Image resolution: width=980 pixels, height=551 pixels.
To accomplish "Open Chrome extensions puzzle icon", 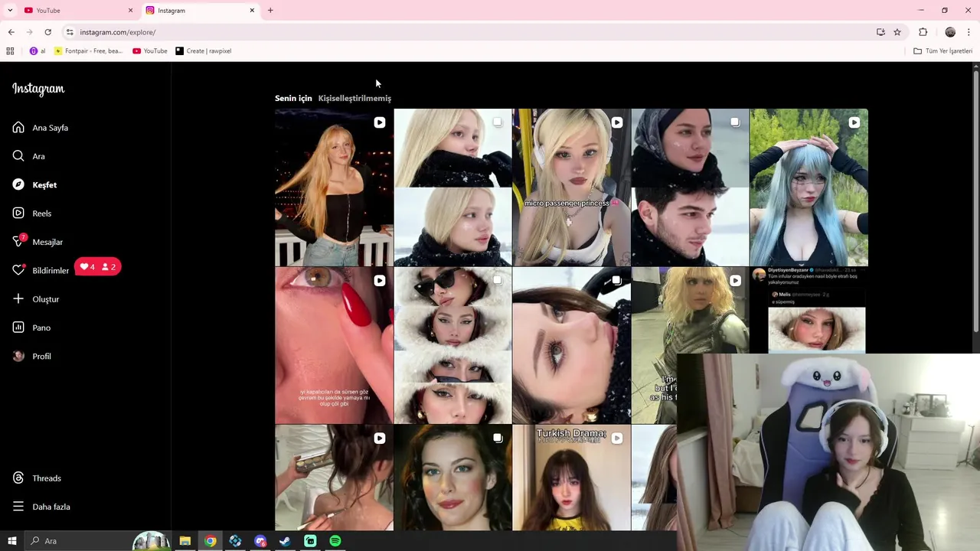I will [923, 32].
